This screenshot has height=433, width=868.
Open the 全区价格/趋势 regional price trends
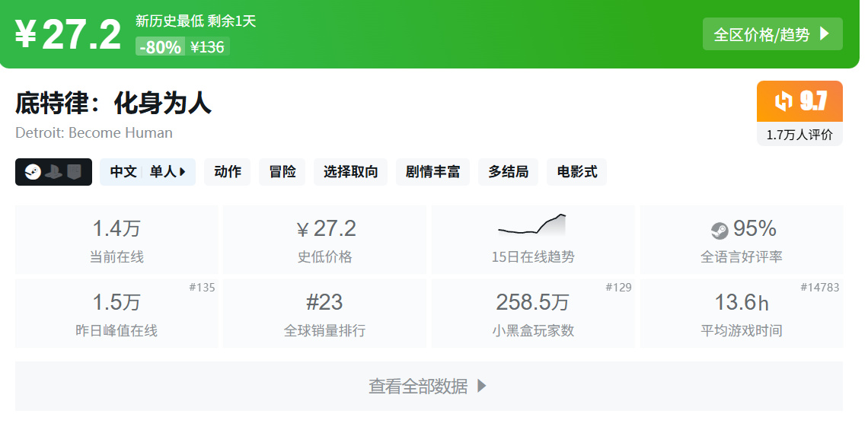772,34
